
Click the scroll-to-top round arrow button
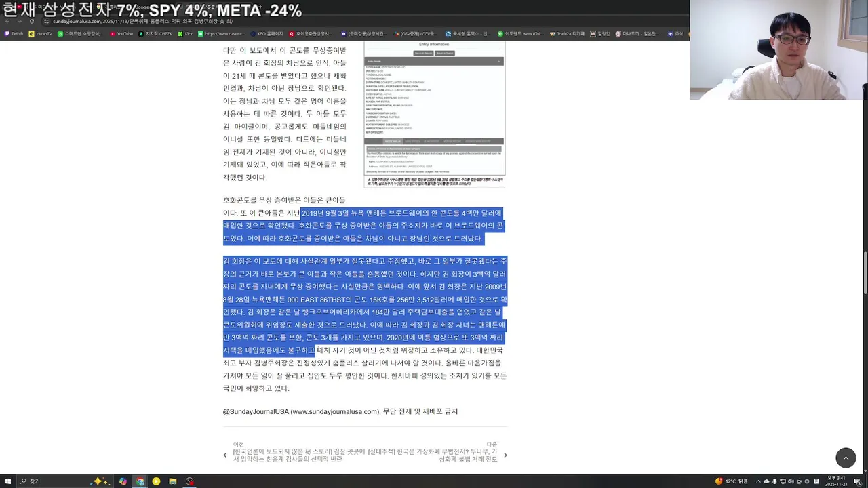tap(846, 458)
